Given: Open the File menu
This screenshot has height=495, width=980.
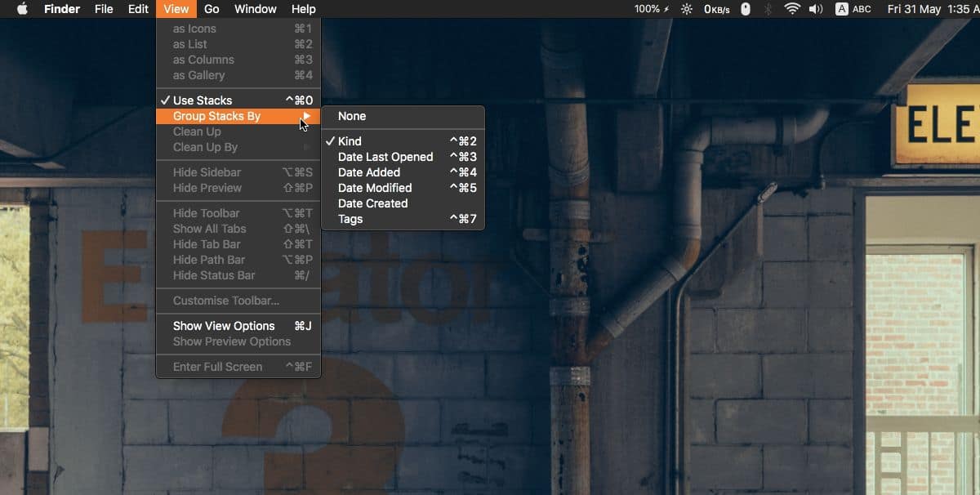Looking at the screenshot, I should point(104,9).
